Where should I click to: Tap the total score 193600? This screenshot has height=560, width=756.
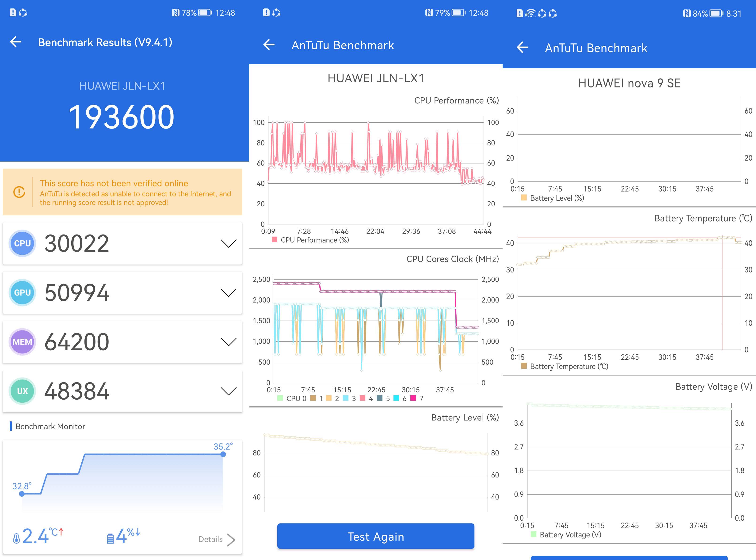coord(121,117)
